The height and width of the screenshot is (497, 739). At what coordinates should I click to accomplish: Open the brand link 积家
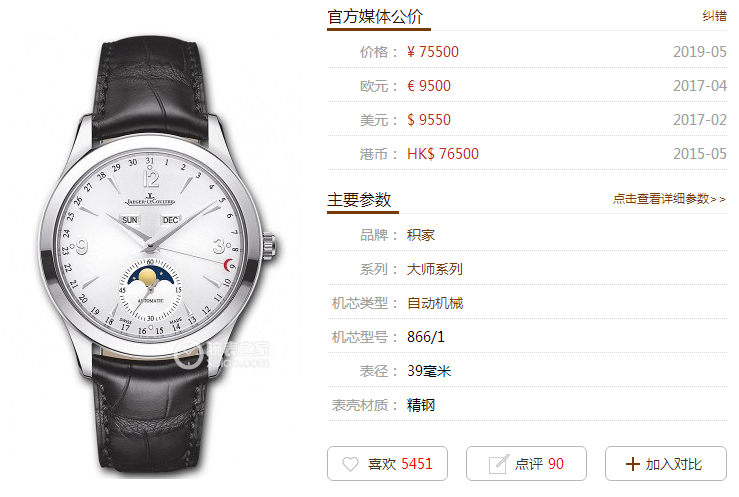421,235
